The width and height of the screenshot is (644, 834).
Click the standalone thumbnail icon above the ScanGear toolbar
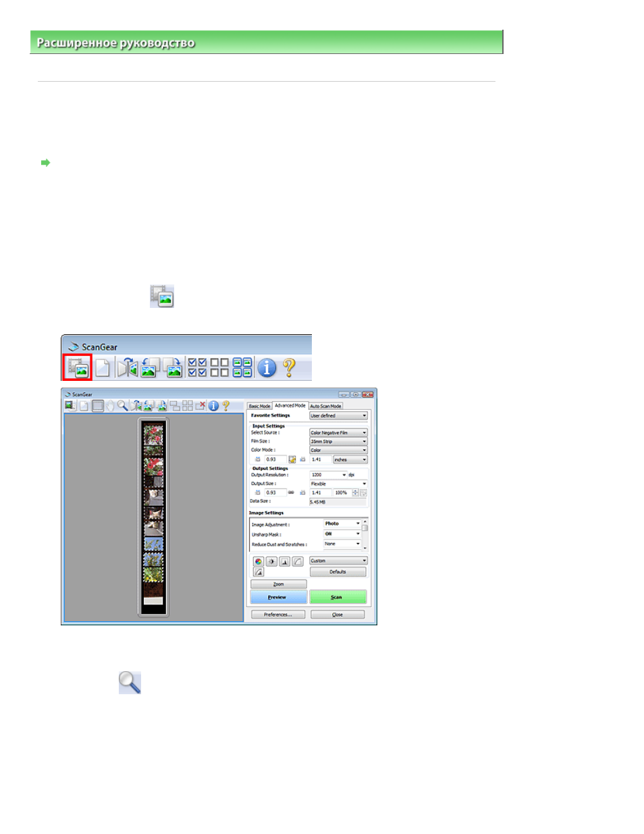162,296
